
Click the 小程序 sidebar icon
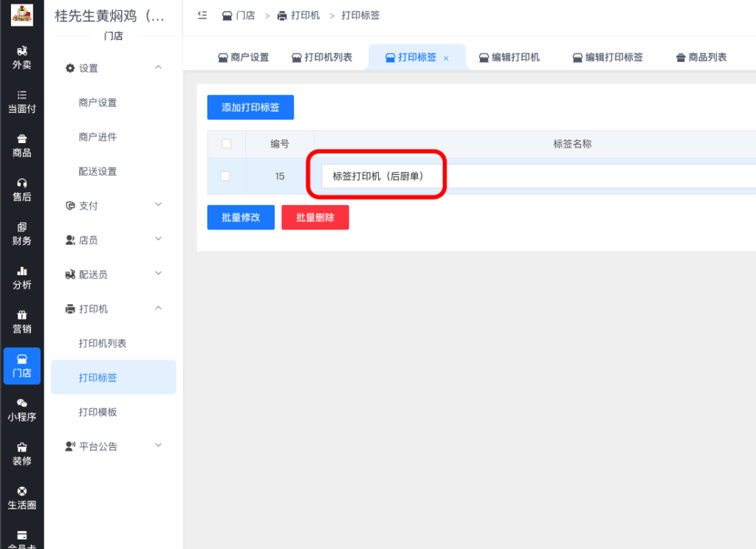click(22, 408)
